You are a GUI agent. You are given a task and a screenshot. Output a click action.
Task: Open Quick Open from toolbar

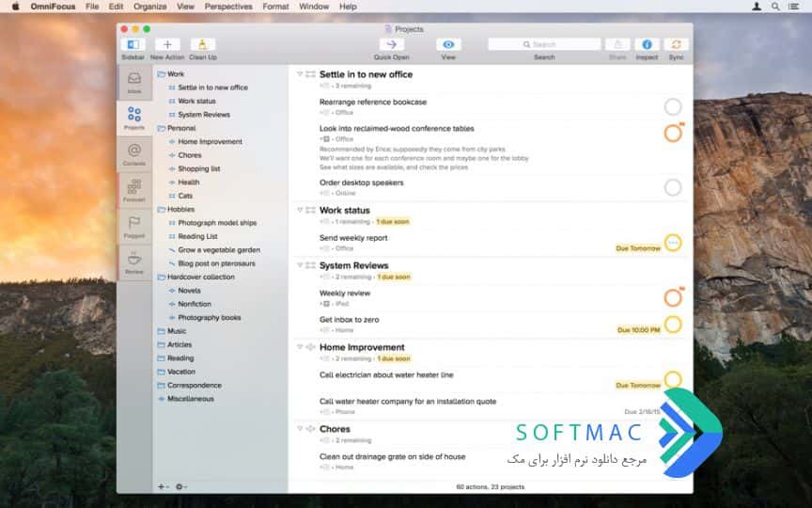[392, 44]
